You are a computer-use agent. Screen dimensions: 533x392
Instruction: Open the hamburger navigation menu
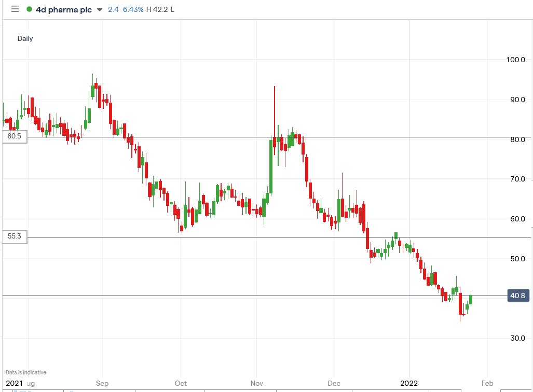tap(15, 9)
